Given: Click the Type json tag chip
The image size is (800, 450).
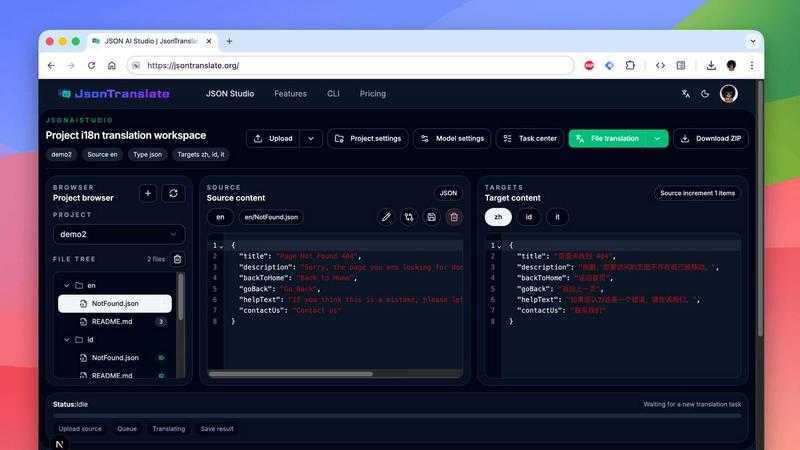Looking at the screenshot, I should [x=147, y=155].
